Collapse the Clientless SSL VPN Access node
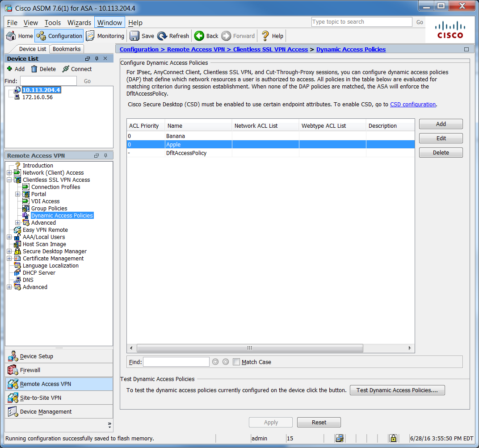479x448 pixels. [9, 180]
